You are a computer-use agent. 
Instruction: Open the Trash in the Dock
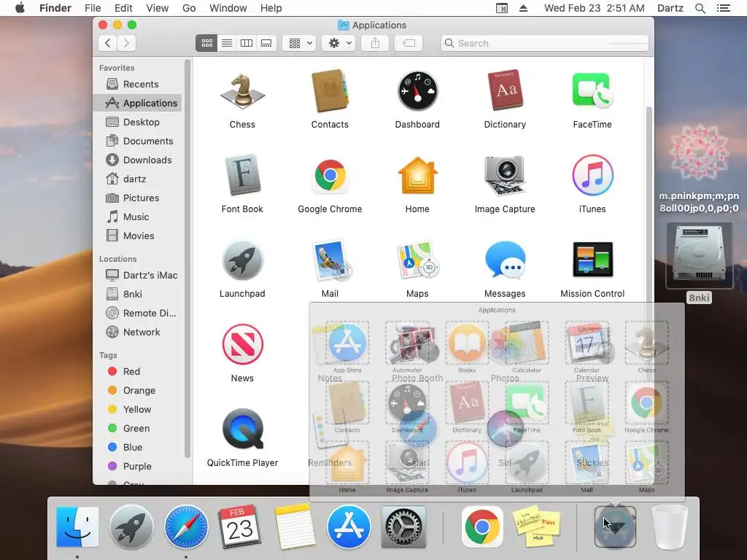(x=670, y=527)
